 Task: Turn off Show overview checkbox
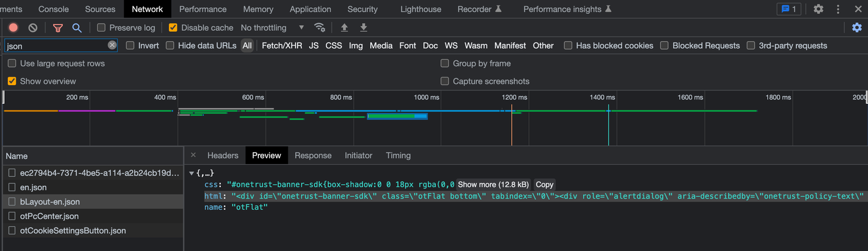pos(12,81)
